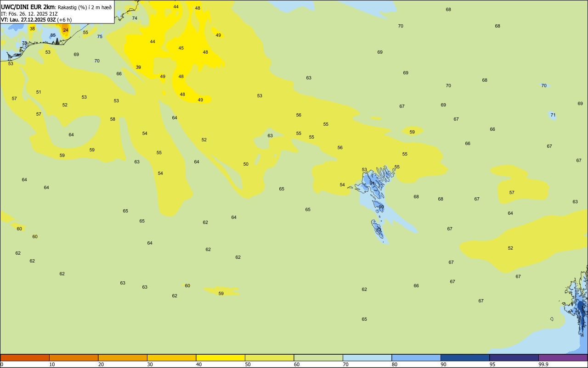Select the 91 value on the islands
Screen dimensions: 588x368
point(372,184)
